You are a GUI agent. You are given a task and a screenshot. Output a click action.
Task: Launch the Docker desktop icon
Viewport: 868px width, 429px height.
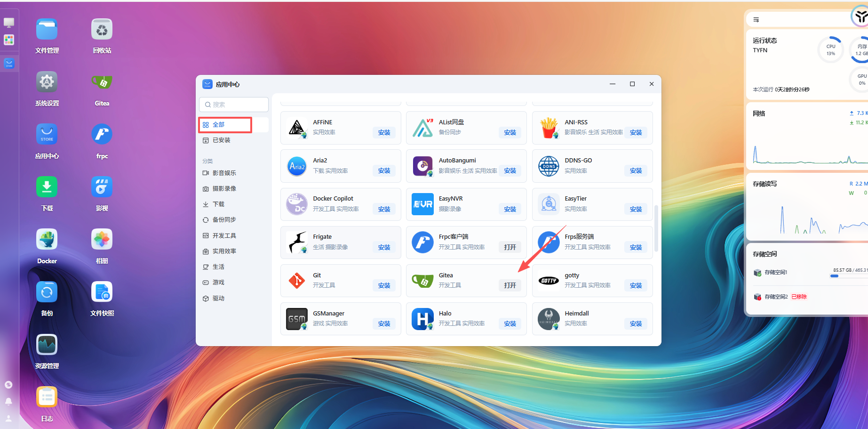47,240
